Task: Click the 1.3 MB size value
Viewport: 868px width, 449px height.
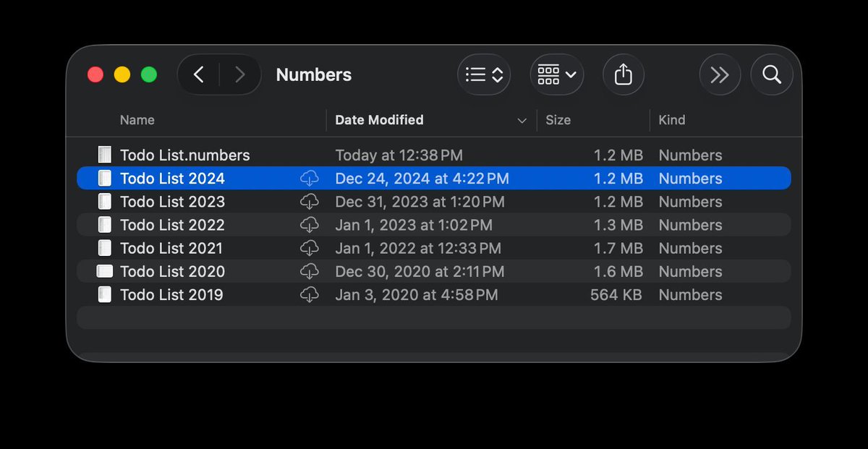Action: [x=618, y=225]
